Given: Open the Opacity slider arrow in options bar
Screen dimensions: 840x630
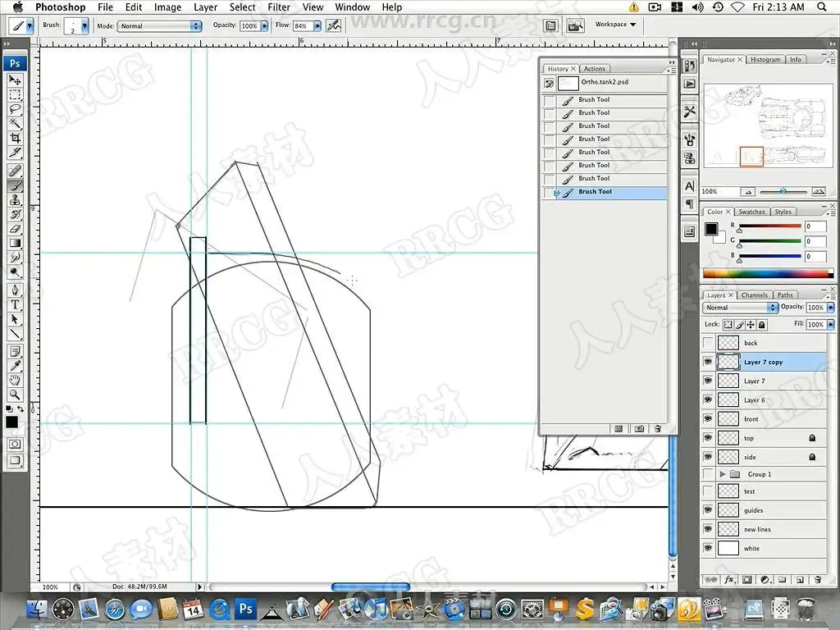Looking at the screenshot, I should click(264, 25).
